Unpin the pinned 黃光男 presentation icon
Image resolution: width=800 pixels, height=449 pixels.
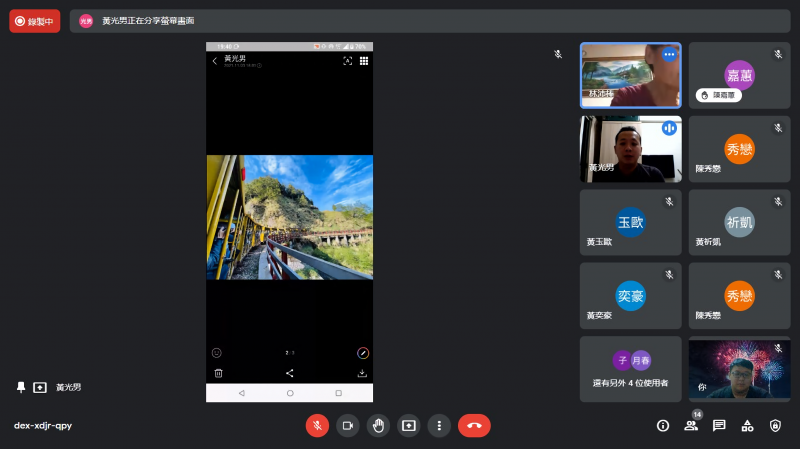20,387
